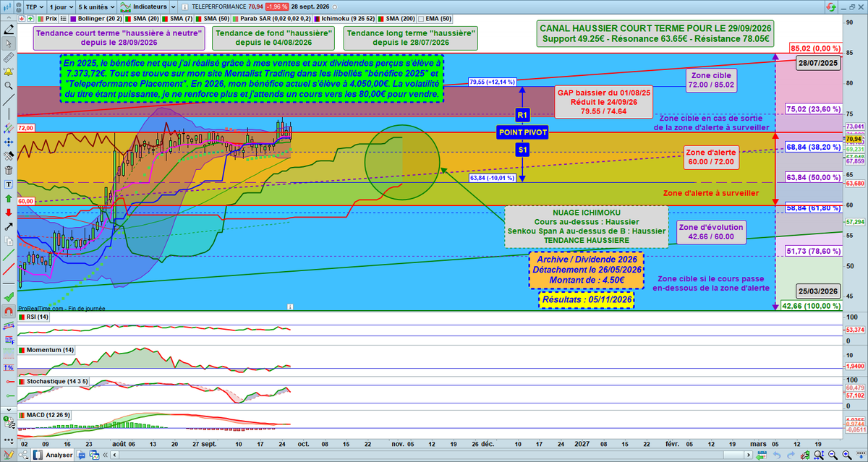Click the copy objects icon
Image resolution: width=868 pixels, height=462 pixels.
[9, 240]
